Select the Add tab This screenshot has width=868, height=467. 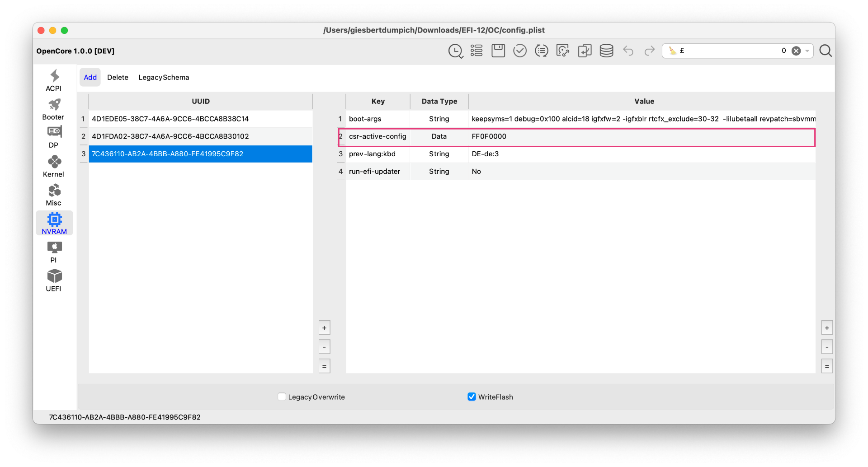pos(90,77)
